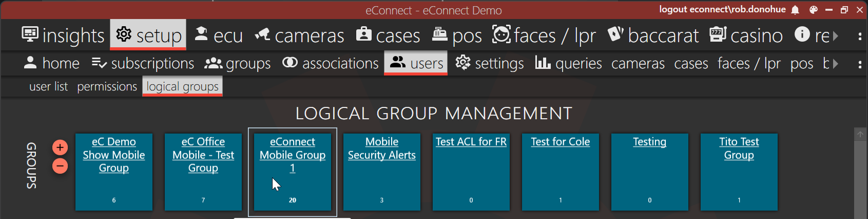The width and height of the screenshot is (868, 219).
Task: Restore down the eConnect window
Action: point(844,10)
